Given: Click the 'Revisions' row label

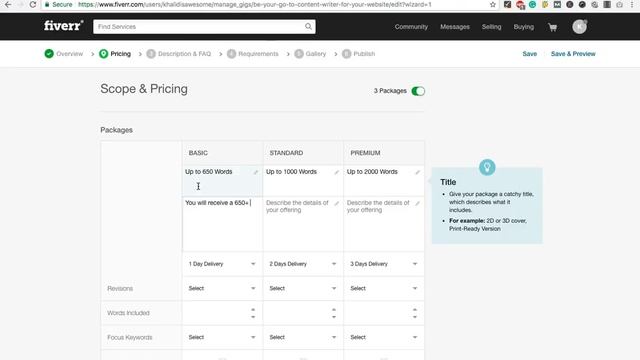Looking at the screenshot, I should pyautogui.click(x=120, y=289).
